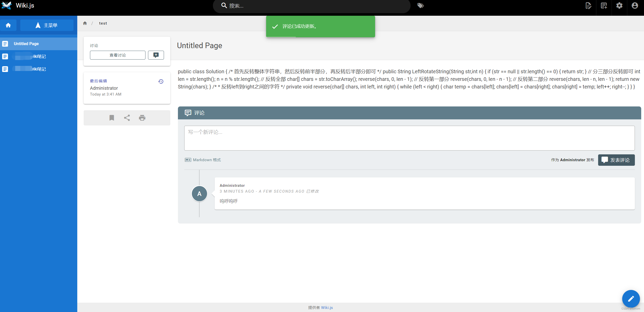The width and height of the screenshot is (644, 312).
Task: Select Untitled Page in sidebar
Action: click(x=26, y=44)
